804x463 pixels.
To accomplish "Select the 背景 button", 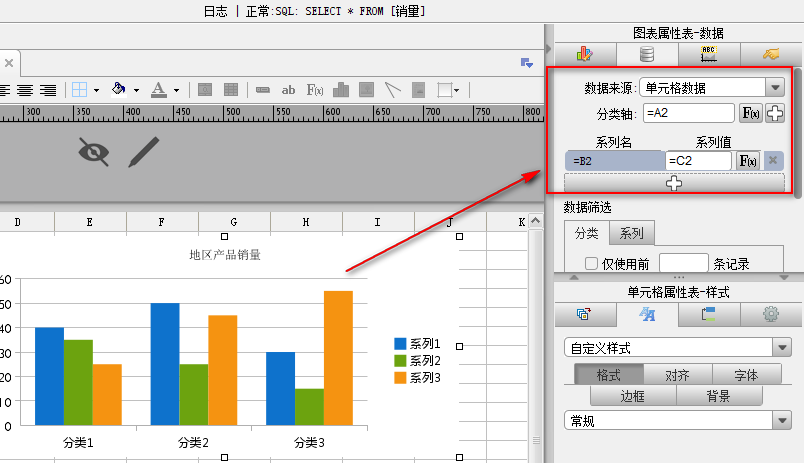I will [719, 396].
